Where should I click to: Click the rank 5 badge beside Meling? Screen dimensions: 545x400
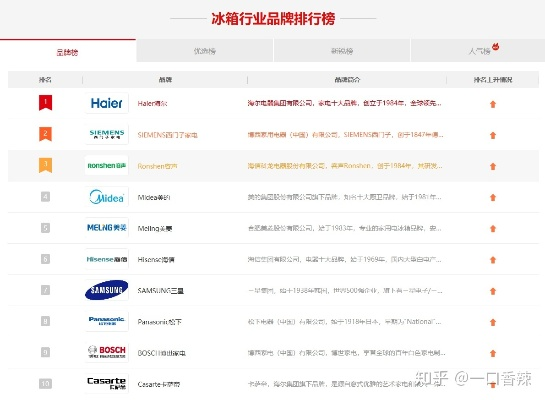coord(45,228)
